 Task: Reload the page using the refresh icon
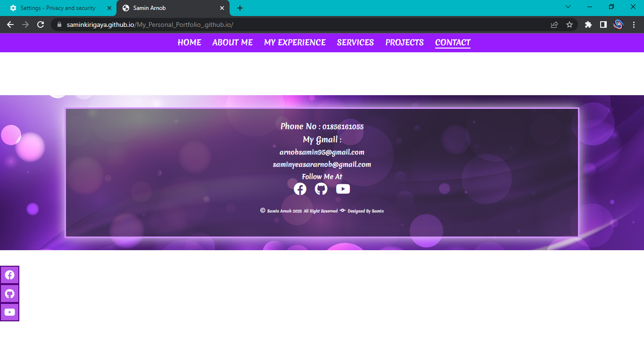40,24
